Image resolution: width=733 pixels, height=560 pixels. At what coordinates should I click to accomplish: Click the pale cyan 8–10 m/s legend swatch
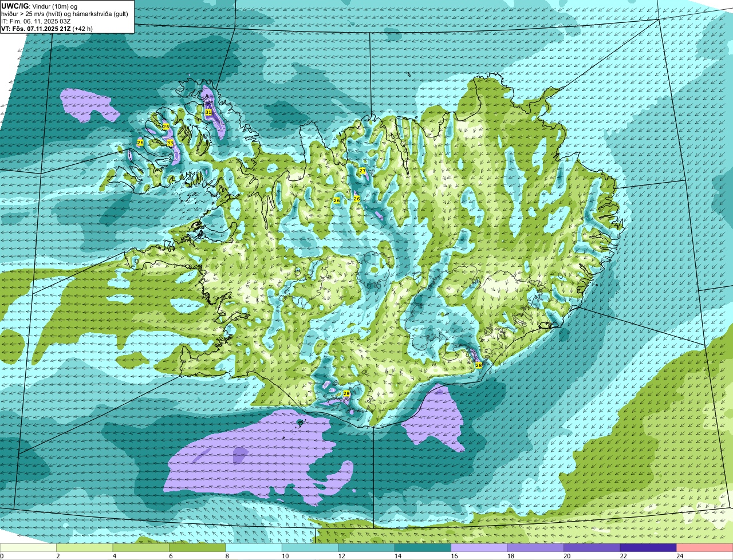[x=254, y=548]
